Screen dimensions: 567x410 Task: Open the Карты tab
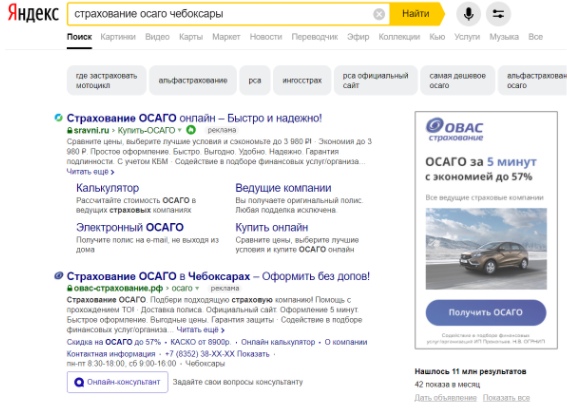[191, 37]
